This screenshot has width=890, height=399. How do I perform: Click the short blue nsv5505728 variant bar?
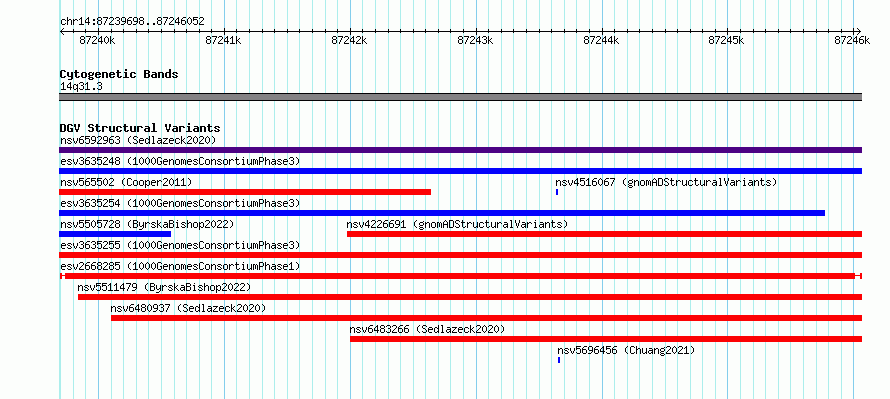click(x=115, y=234)
